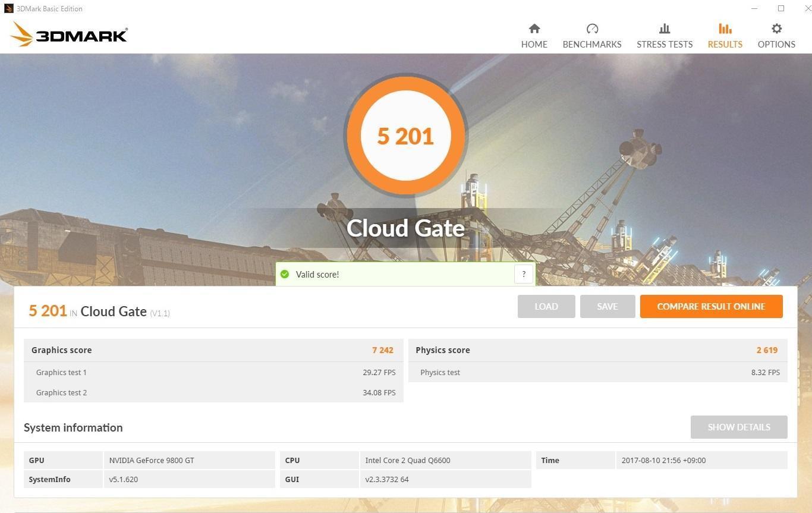Click the 'Valid score!' message
This screenshot has height=513, width=812.
[317, 275]
